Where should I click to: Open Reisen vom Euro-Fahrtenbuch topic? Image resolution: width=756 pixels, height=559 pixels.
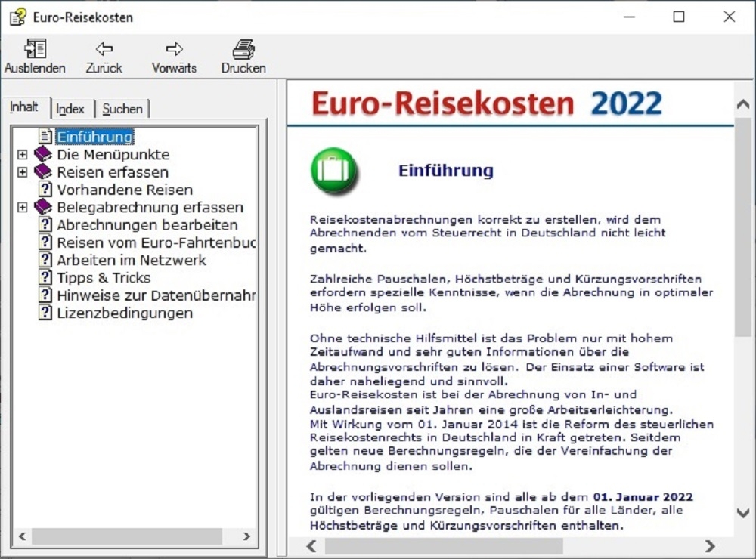(x=156, y=242)
